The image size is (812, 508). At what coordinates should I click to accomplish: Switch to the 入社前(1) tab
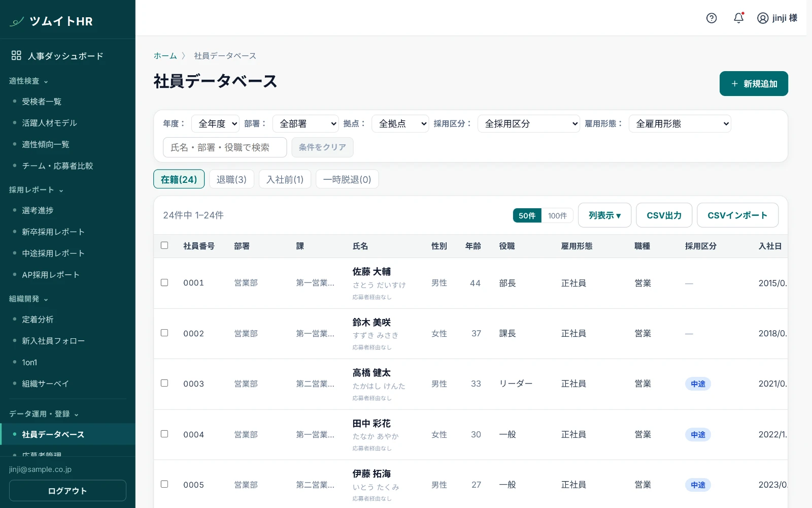coord(285,179)
